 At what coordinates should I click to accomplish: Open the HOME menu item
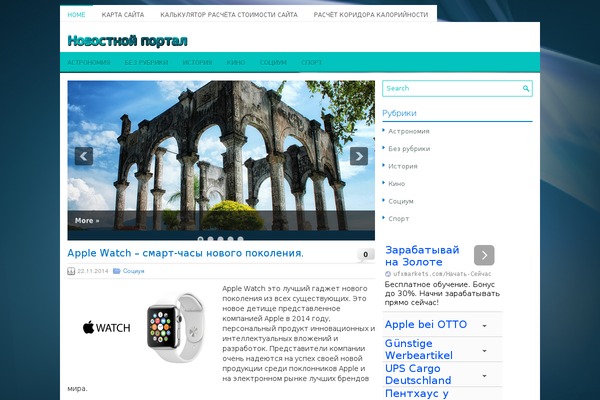coord(76,15)
